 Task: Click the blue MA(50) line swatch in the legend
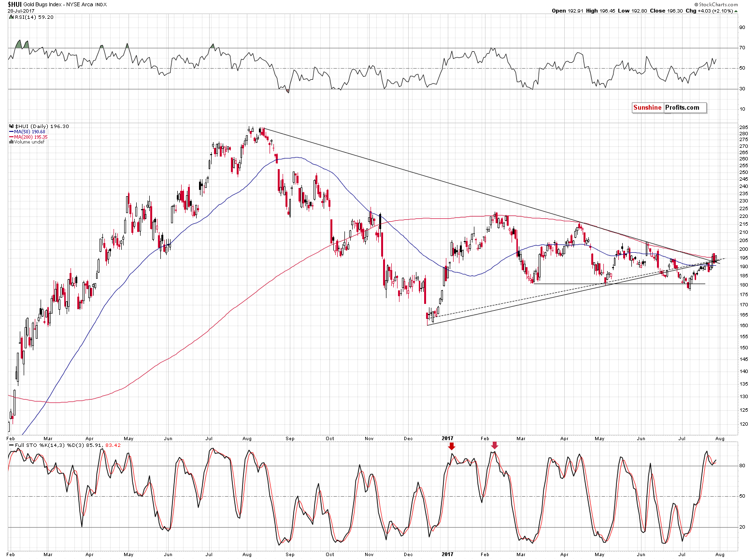(x=11, y=132)
